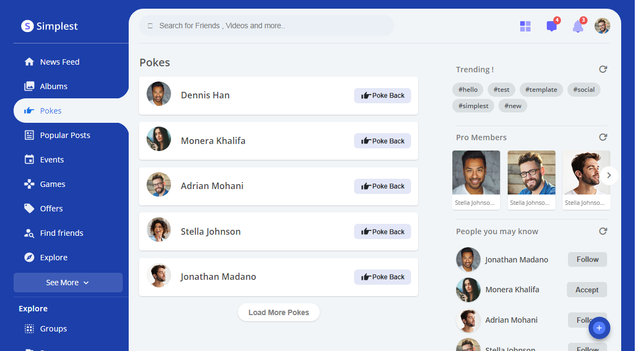
Task: Expand the See More sidebar menu
Action: 68,283
